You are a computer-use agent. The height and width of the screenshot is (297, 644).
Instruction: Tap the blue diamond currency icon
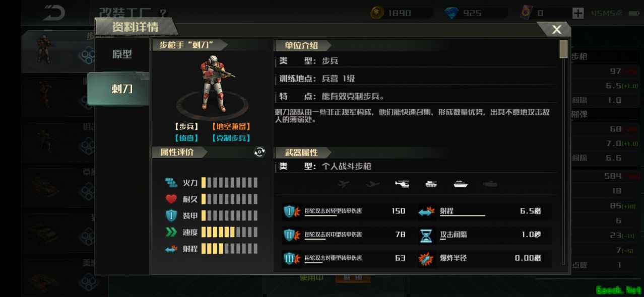pyautogui.click(x=452, y=13)
